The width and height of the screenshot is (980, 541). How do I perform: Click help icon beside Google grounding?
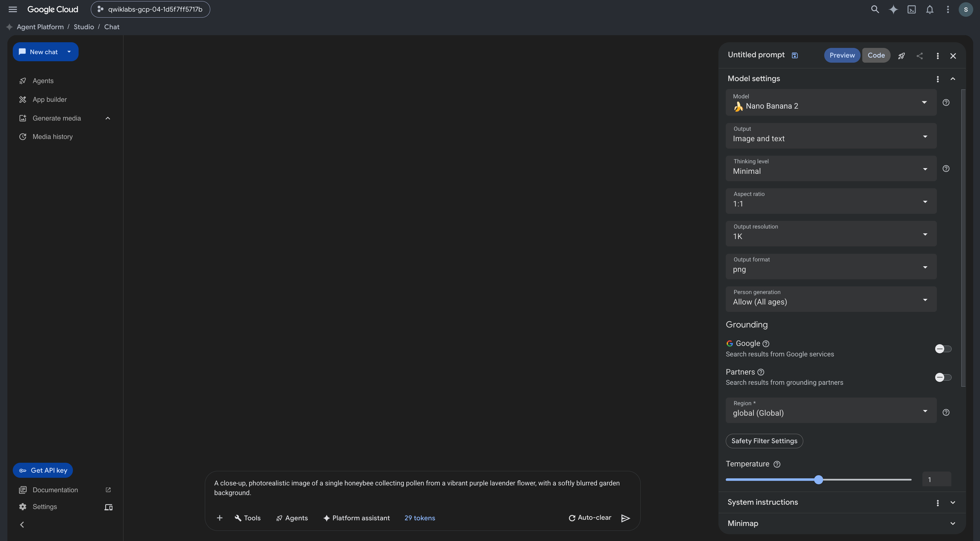(x=766, y=344)
